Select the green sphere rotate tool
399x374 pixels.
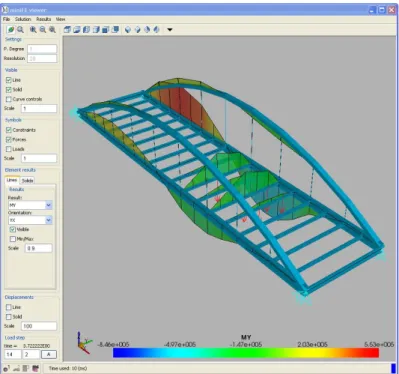point(11,30)
